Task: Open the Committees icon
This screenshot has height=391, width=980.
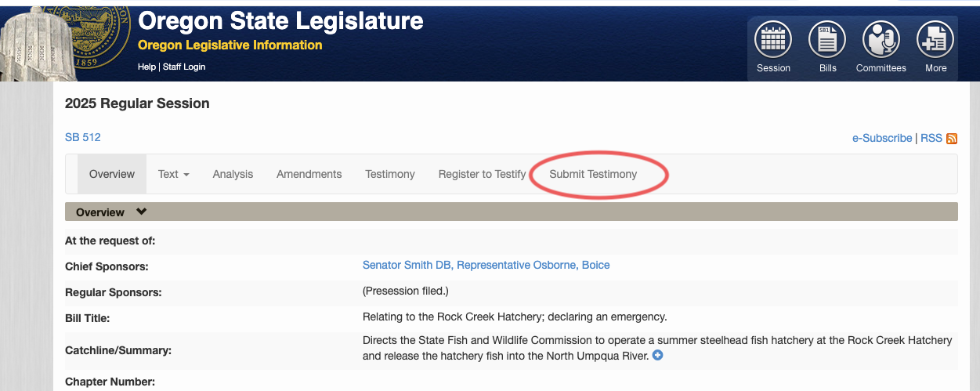Action: tap(881, 39)
